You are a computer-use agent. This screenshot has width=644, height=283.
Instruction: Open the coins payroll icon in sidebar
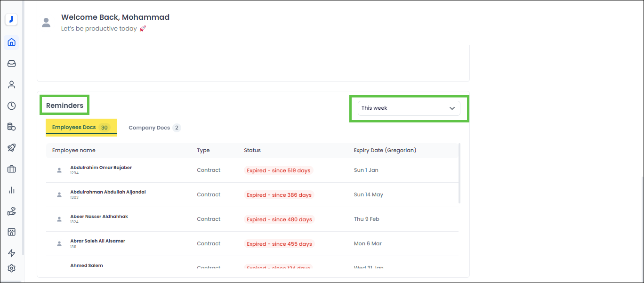point(12,127)
